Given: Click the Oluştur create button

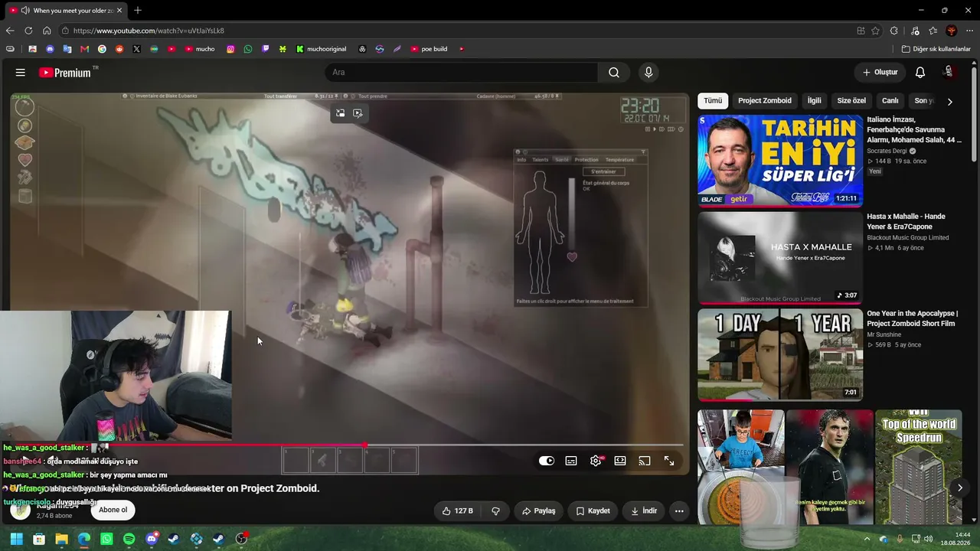Looking at the screenshot, I should (x=880, y=72).
